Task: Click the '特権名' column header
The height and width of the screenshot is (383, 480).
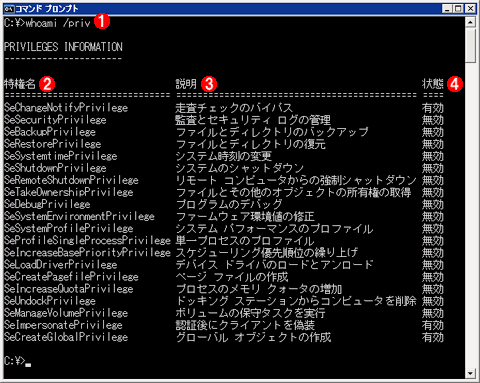Action: 20,83
